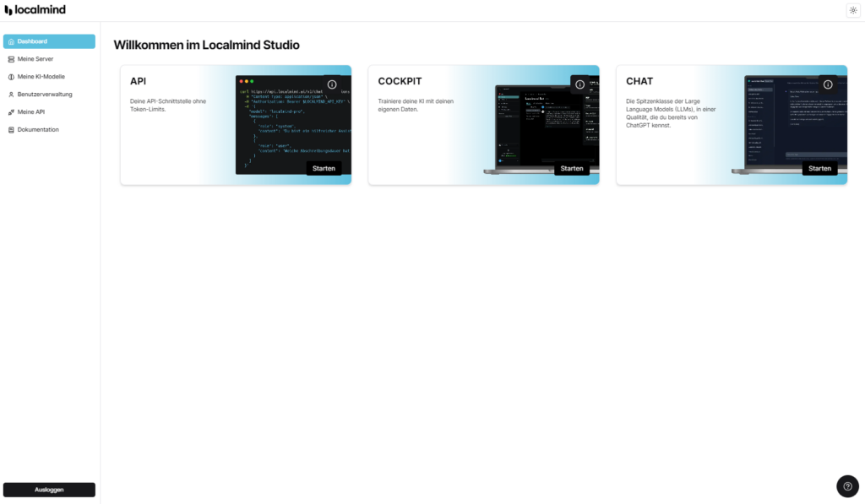Click the 'Willkommen im Localmind Studio' heading
This screenshot has width=865, height=504.
tap(206, 46)
